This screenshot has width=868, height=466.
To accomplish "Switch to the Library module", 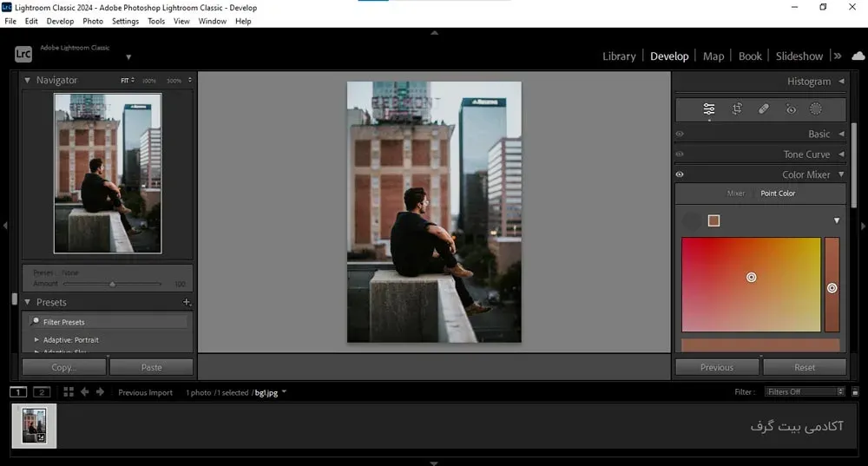I will [x=619, y=56].
